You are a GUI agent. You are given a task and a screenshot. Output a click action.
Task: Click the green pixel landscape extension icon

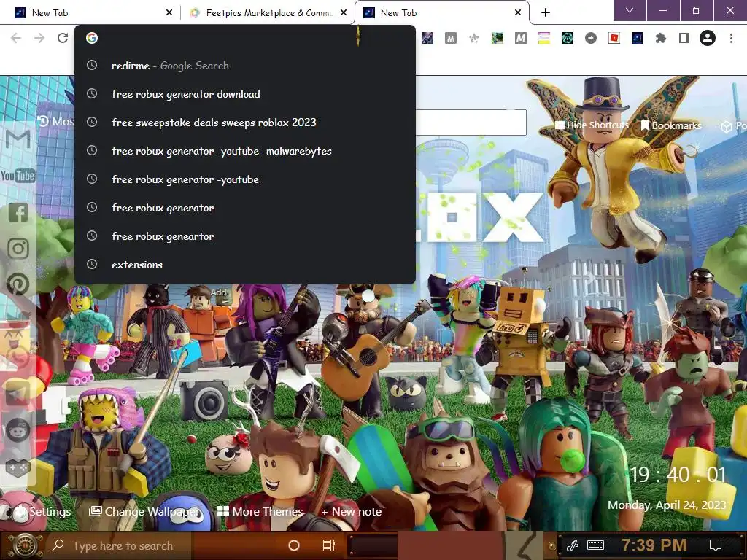[x=498, y=38]
